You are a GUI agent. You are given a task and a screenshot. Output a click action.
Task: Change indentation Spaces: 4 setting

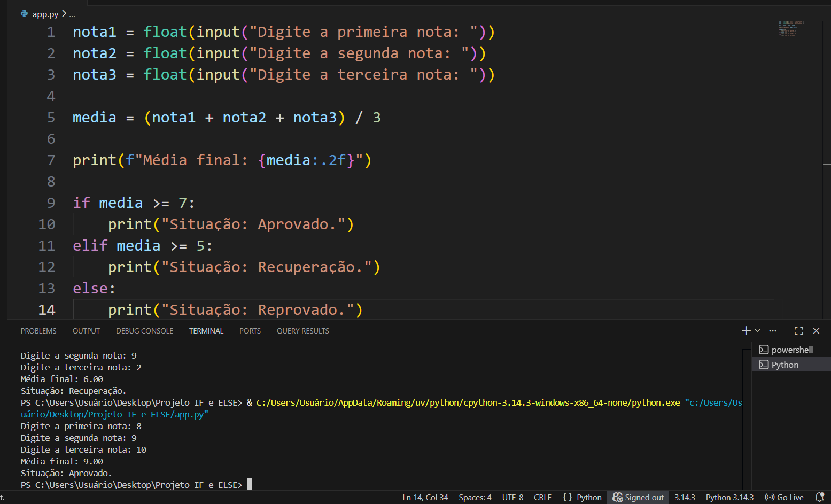475,497
